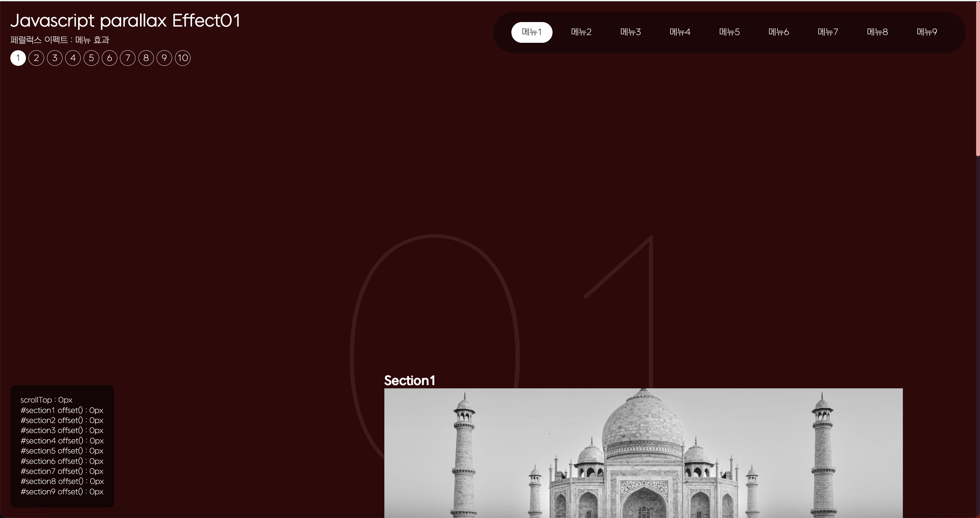Image resolution: width=980 pixels, height=518 pixels.
Task: Click the #section7 offset() value line
Action: [x=62, y=471]
